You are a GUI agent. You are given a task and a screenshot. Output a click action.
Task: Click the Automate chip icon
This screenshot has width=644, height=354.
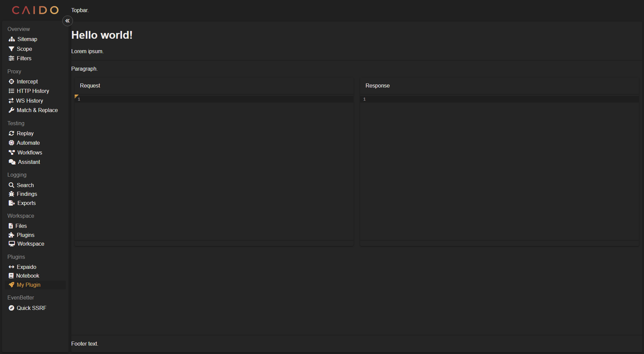point(11,143)
